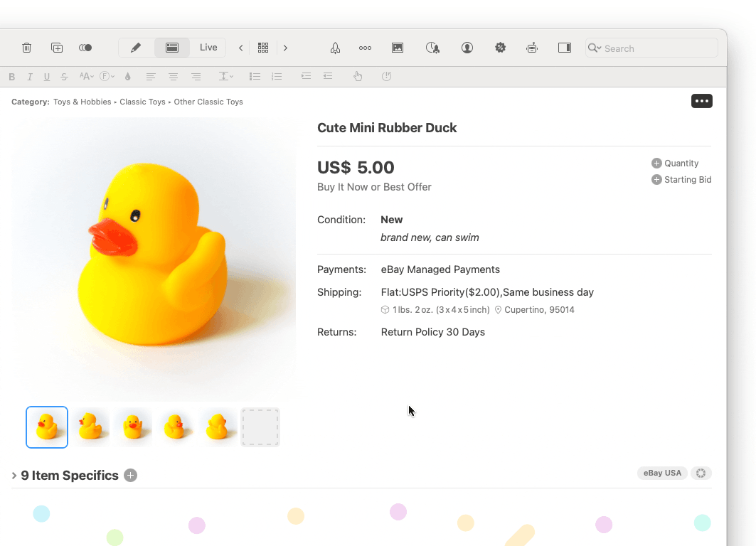The width and height of the screenshot is (756, 546).
Task: Toggle the right sidebar panel
Action: coord(565,48)
